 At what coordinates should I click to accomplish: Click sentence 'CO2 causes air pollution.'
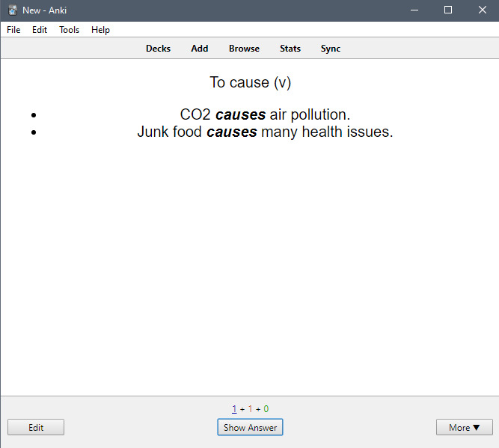[265, 114]
